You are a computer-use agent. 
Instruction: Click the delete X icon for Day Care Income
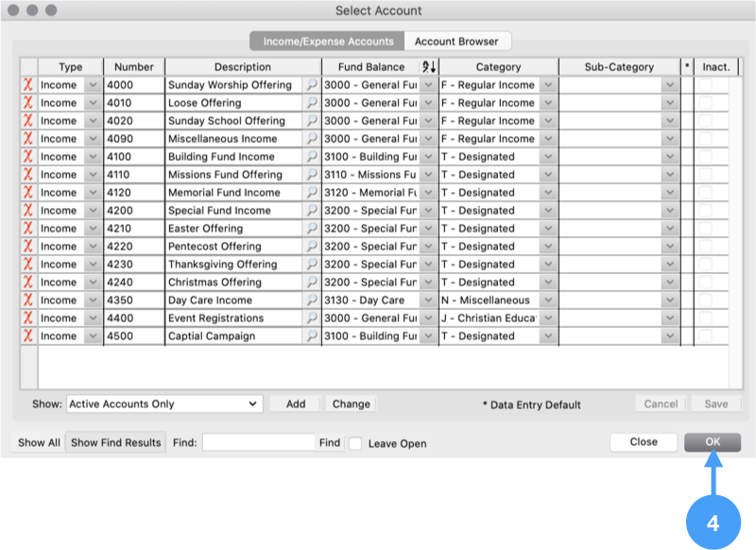pyautogui.click(x=28, y=301)
